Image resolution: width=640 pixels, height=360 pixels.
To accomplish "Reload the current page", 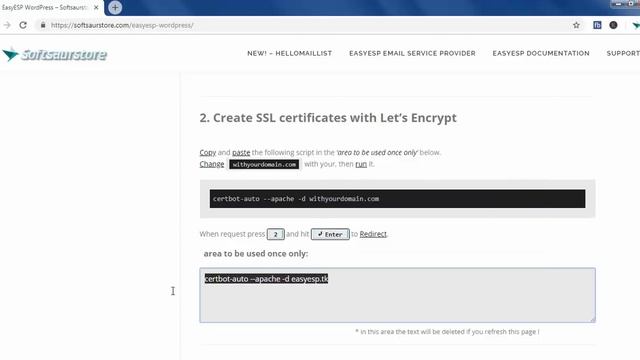I will pos(23,25).
